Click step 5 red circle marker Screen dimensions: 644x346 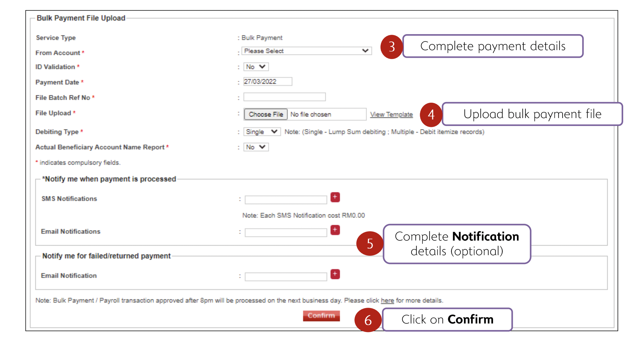[370, 244]
